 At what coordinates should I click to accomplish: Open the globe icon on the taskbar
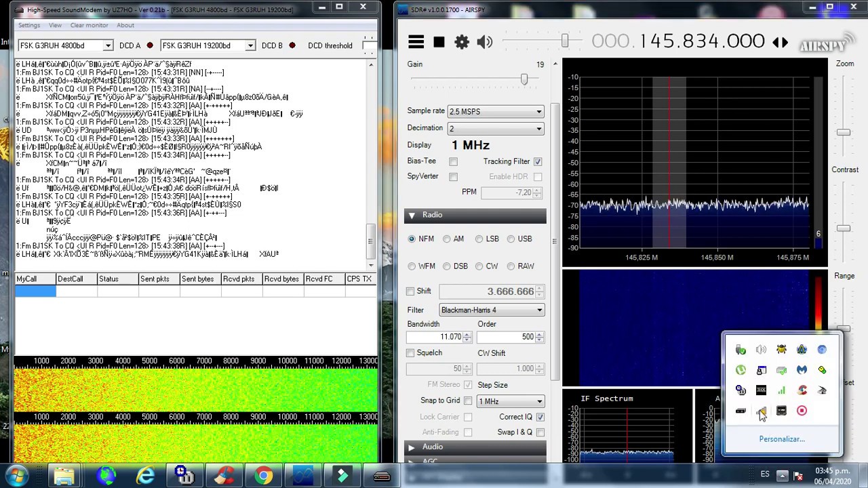pyautogui.click(x=105, y=476)
